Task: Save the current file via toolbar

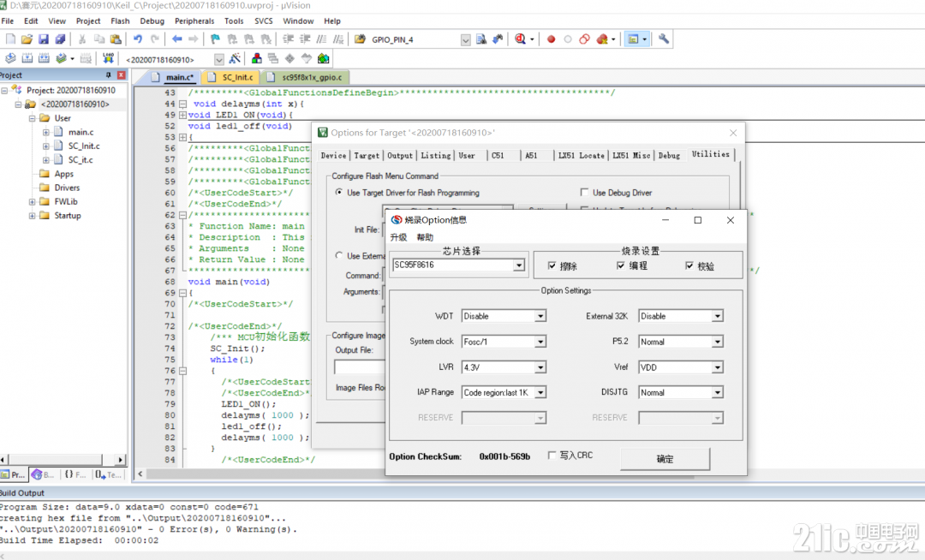Action: (x=44, y=39)
